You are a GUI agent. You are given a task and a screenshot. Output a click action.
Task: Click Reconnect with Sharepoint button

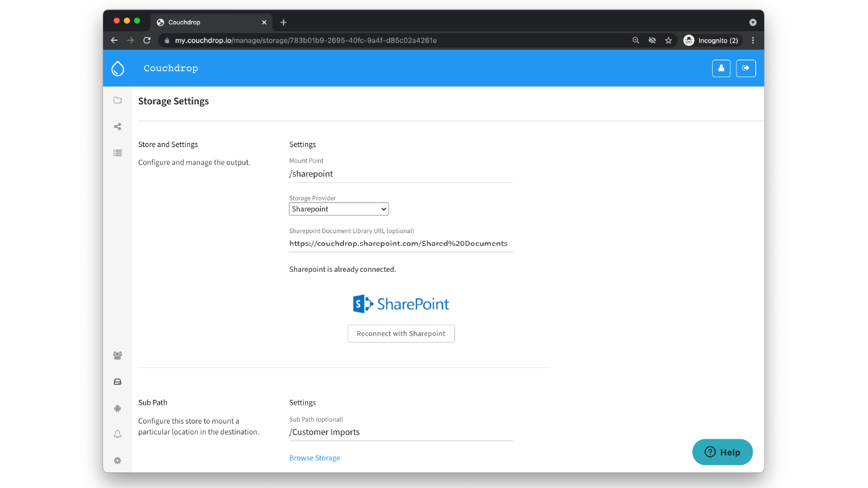pyautogui.click(x=401, y=333)
